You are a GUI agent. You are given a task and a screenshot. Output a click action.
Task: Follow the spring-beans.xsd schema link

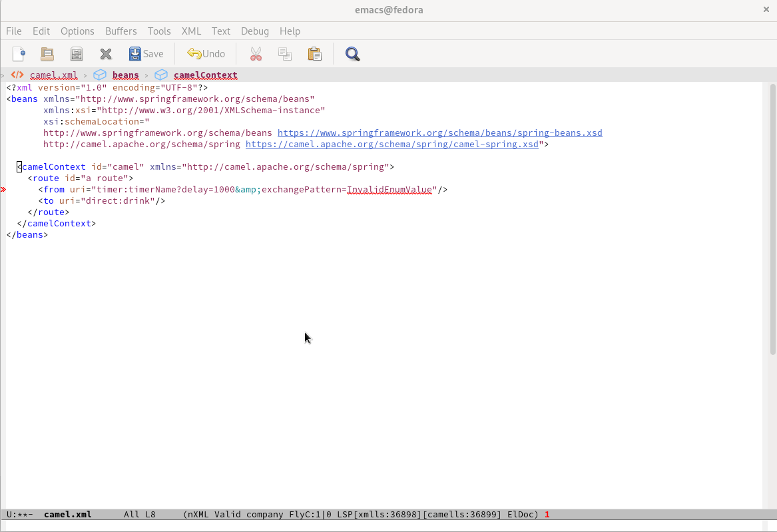(439, 133)
